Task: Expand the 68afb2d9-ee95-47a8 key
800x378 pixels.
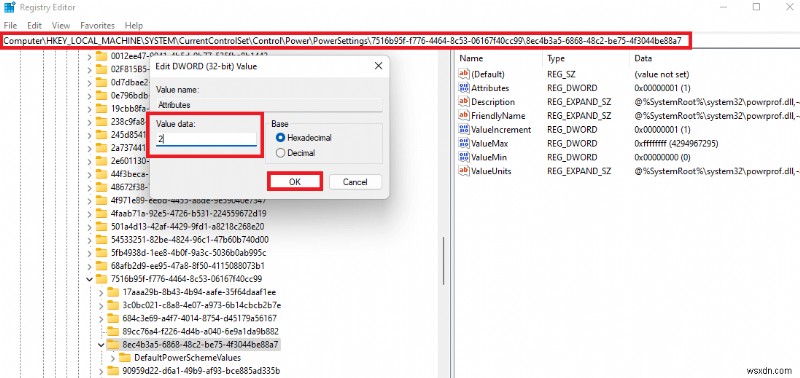Action: point(89,266)
